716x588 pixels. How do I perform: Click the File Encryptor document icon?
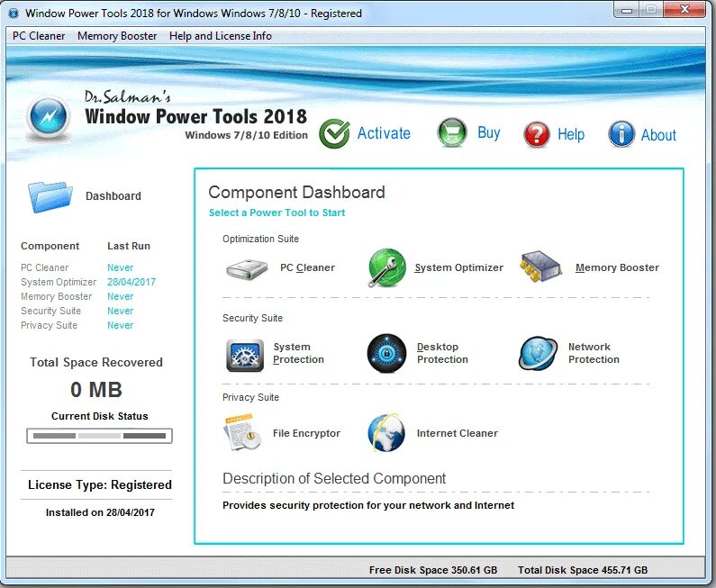[242, 432]
